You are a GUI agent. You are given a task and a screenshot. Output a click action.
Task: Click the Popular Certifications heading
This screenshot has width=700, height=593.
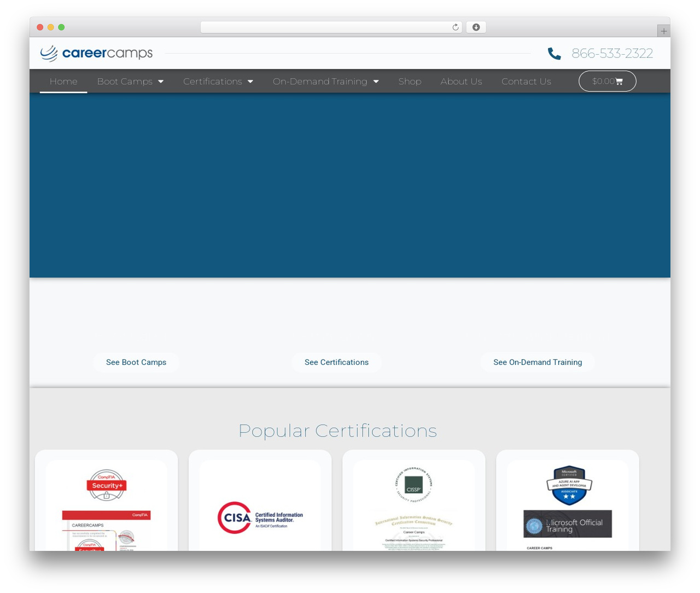337,431
